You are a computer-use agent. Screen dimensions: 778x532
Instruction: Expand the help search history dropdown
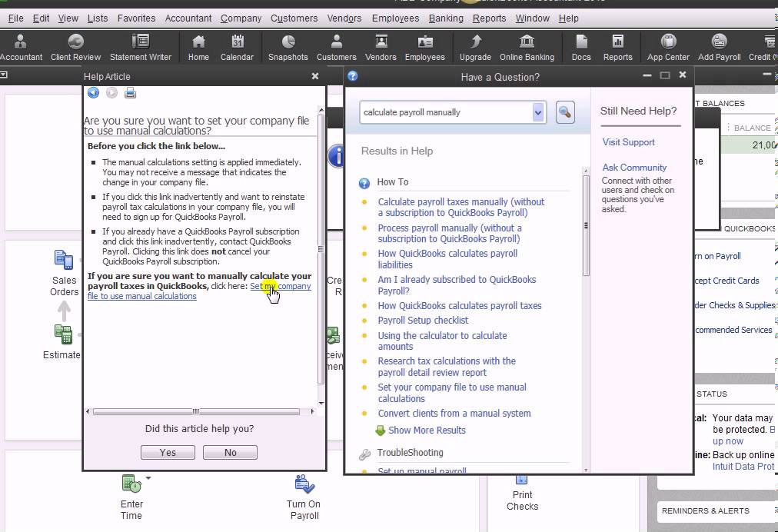click(x=538, y=113)
